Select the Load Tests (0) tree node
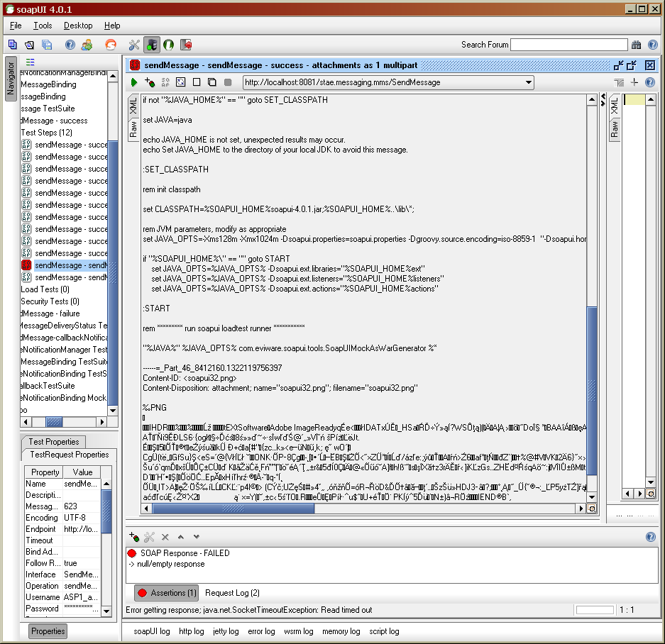This screenshot has width=665, height=644. (45, 289)
